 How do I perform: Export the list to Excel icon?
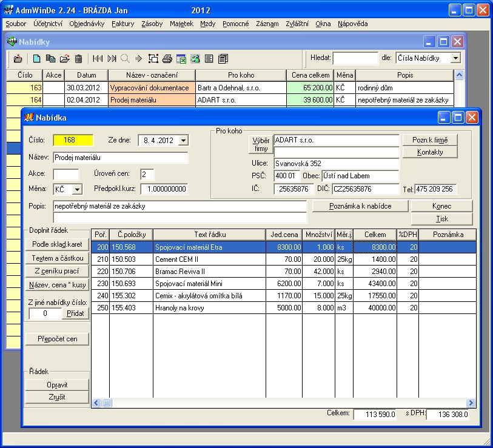[x=181, y=58]
